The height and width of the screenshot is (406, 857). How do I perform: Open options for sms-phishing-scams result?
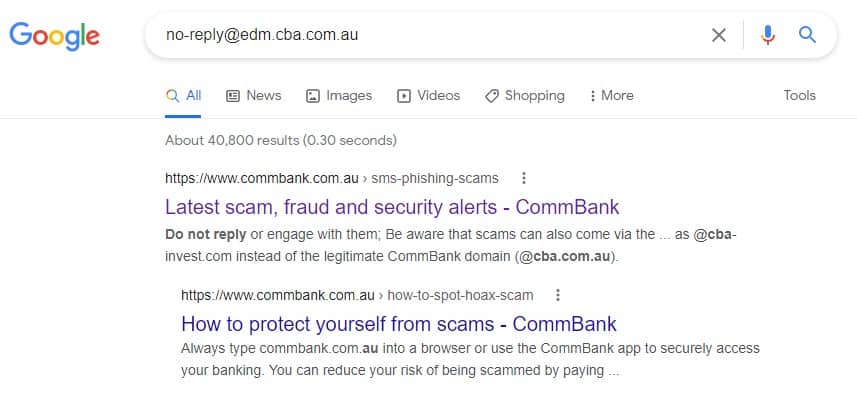(x=523, y=178)
